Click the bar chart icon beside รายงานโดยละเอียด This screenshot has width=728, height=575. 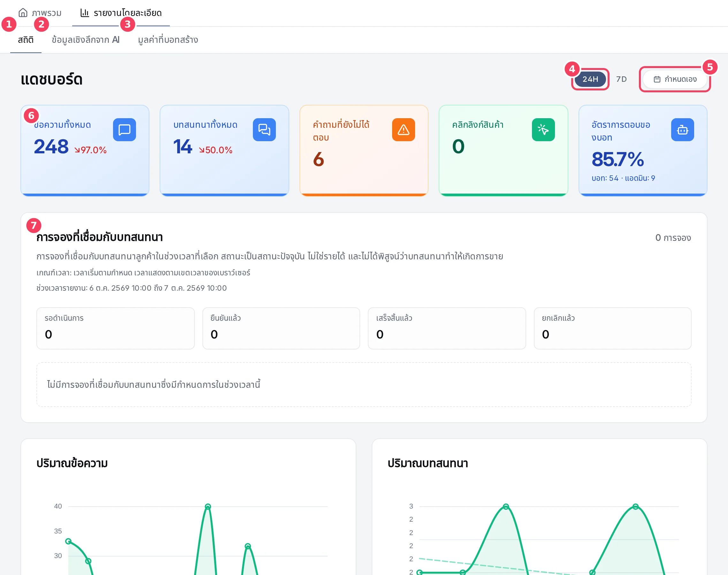click(84, 13)
